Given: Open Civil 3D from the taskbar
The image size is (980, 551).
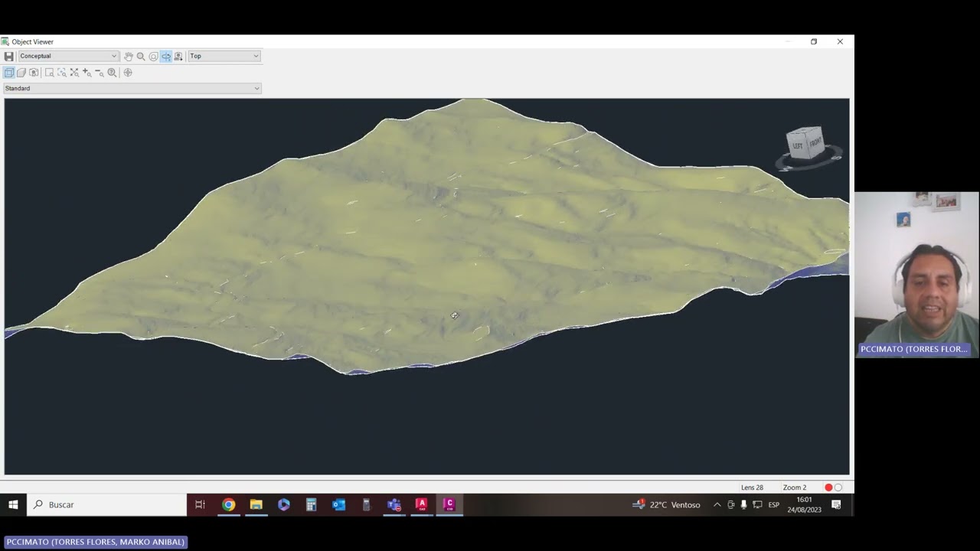Looking at the screenshot, I should tap(449, 504).
